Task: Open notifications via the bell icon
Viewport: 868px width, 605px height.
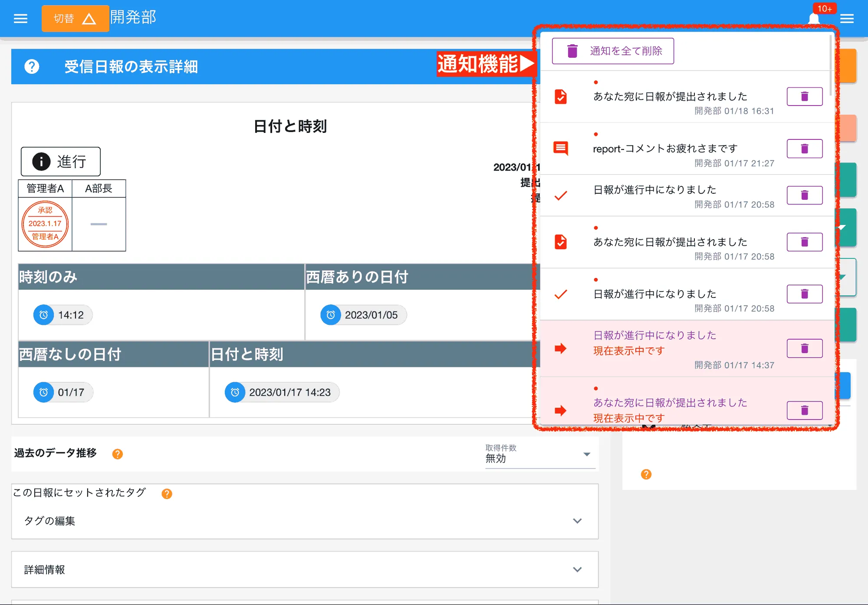Action: pyautogui.click(x=813, y=18)
